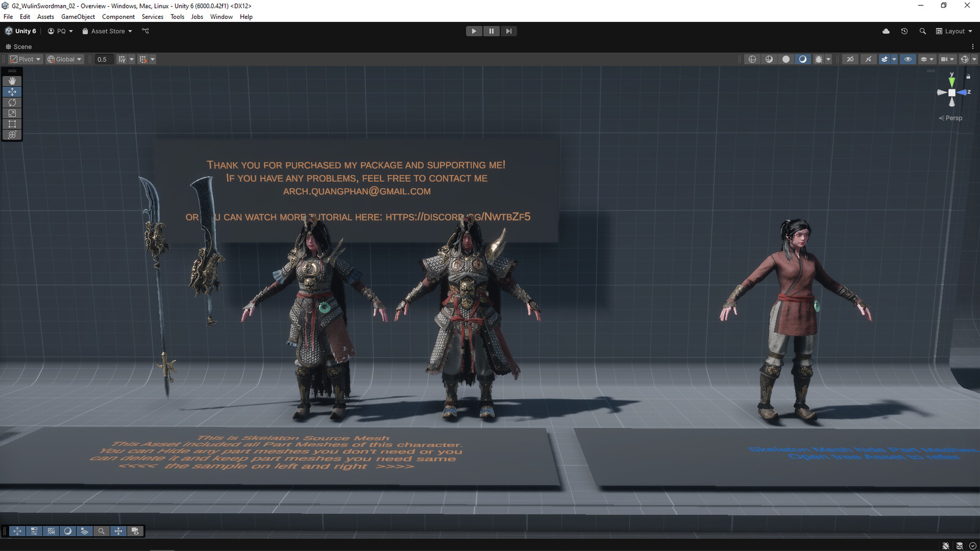Toggle grid snapping in Scene toolbar

tap(122, 59)
